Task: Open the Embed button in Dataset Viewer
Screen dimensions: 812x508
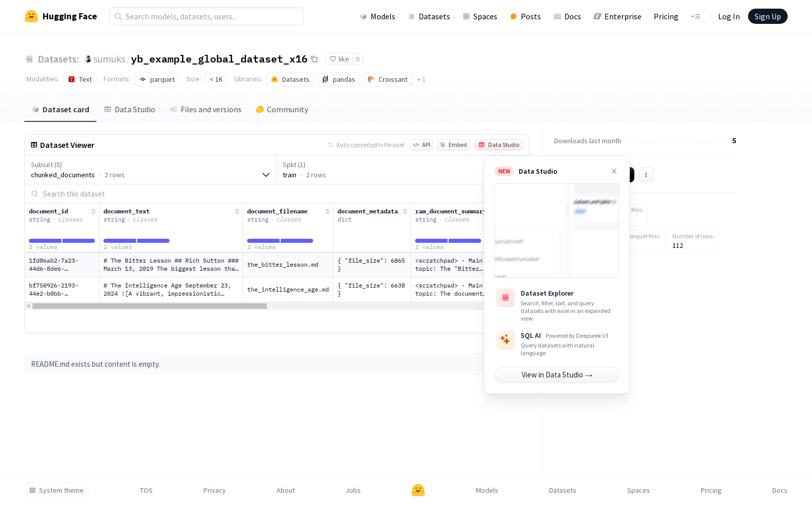Action: pyautogui.click(x=453, y=145)
